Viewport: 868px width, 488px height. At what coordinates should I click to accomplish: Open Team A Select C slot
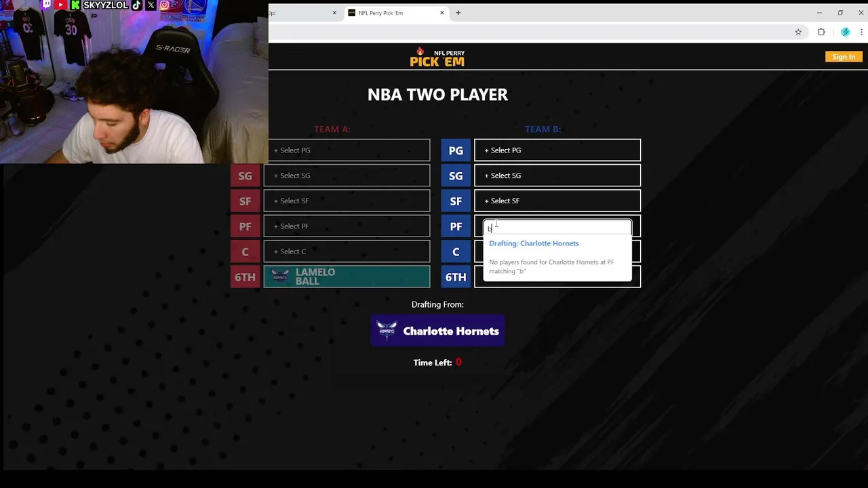point(347,251)
